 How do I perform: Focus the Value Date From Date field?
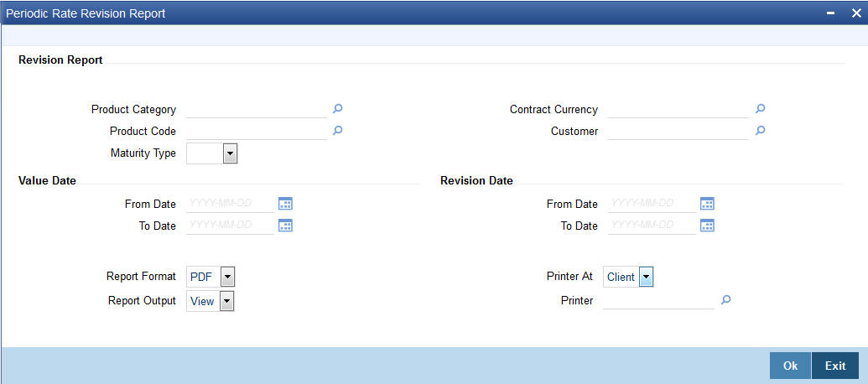[231, 204]
